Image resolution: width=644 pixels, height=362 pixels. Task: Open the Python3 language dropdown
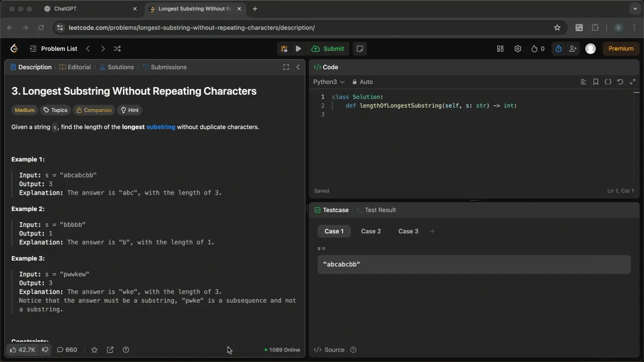(329, 82)
